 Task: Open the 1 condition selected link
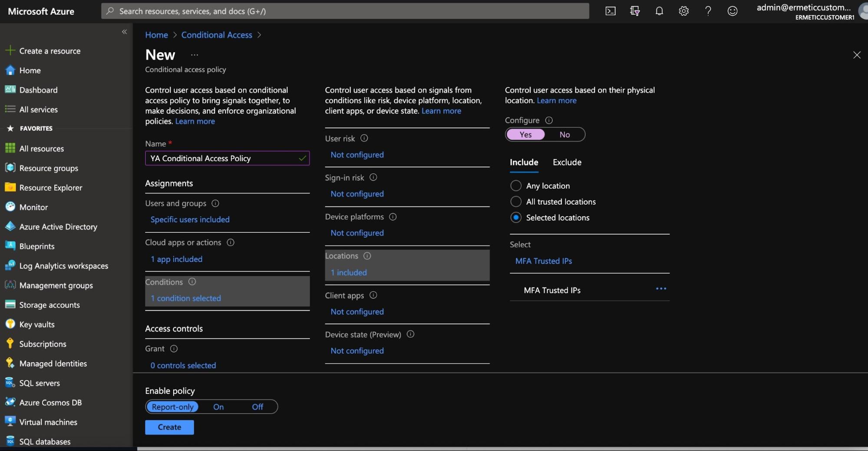186,298
